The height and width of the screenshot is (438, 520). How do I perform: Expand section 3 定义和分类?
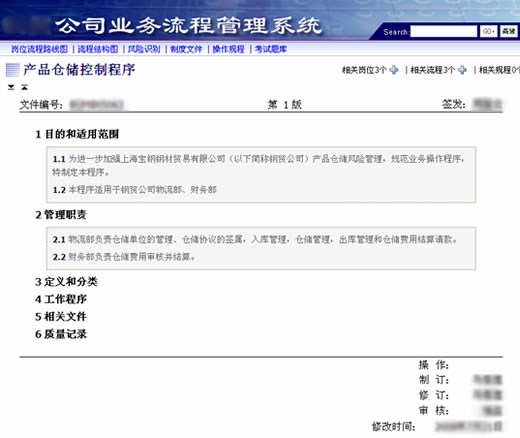[x=66, y=282]
